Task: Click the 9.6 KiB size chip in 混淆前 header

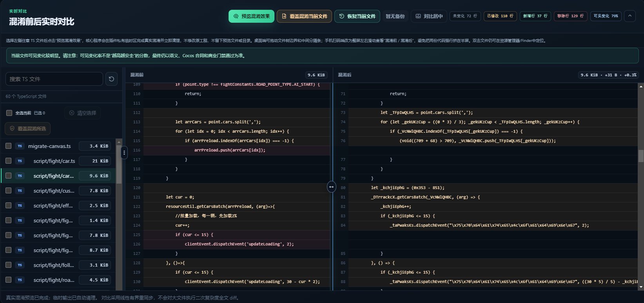Action: 316,75
